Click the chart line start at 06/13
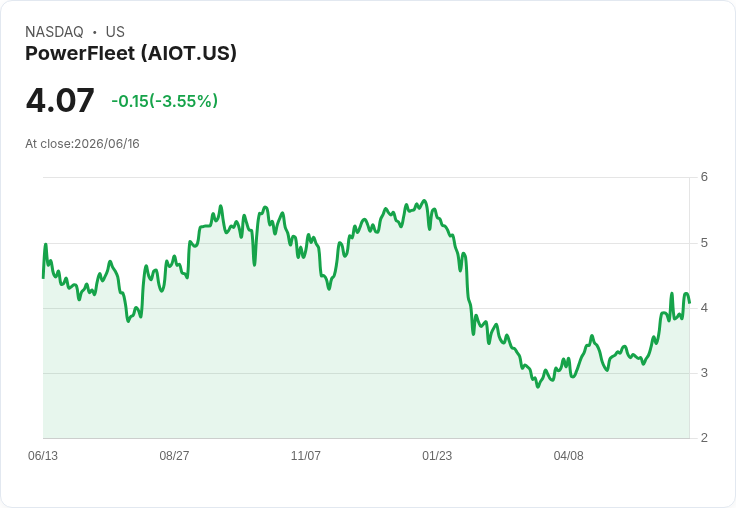The image size is (736, 508). tap(43, 278)
